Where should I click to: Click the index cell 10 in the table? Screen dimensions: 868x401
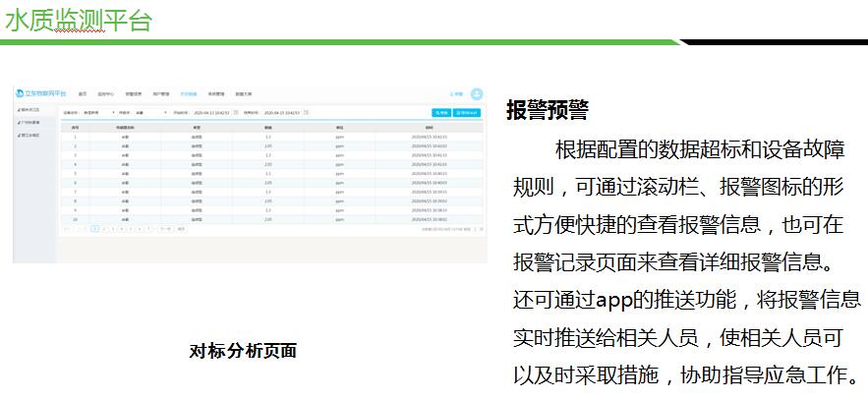pos(76,219)
